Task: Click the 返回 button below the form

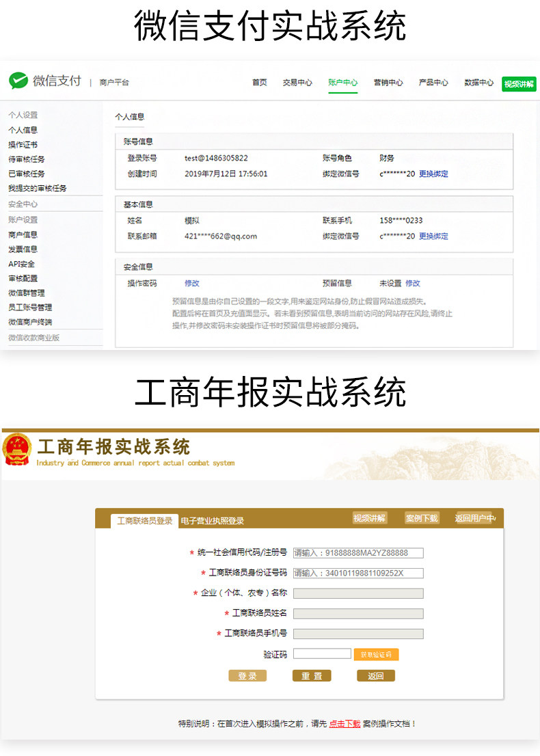Action: (x=375, y=676)
